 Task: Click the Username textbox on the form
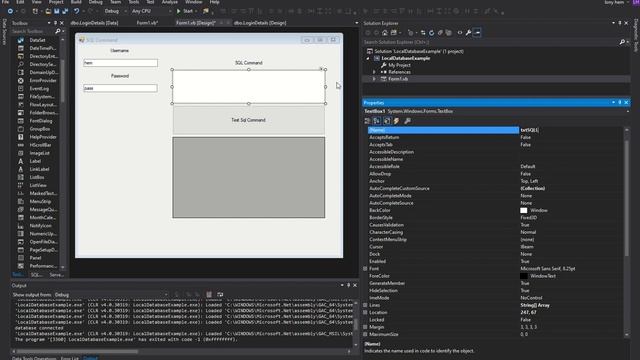tap(120, 63)
